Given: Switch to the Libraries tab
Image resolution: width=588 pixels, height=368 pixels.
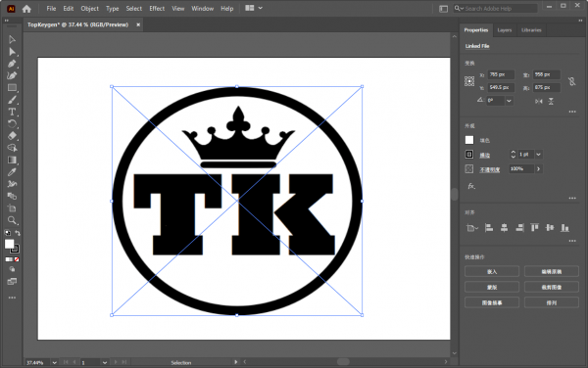Looking at the screenshot, I should pyautogui.click(x=531, y=30).
